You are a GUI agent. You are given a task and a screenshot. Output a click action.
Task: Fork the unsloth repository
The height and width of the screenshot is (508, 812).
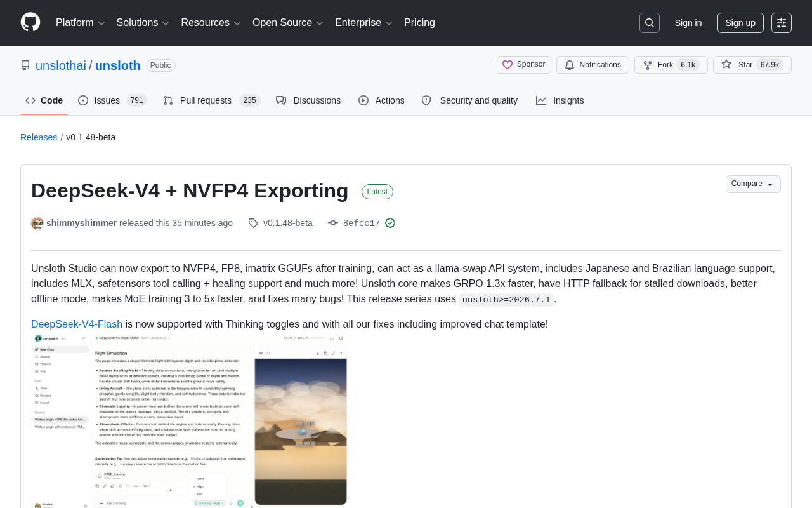point(671,65)
